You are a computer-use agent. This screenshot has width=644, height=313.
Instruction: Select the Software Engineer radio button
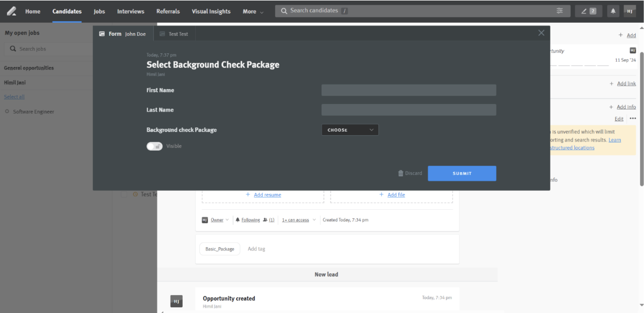tap(7, 111)
